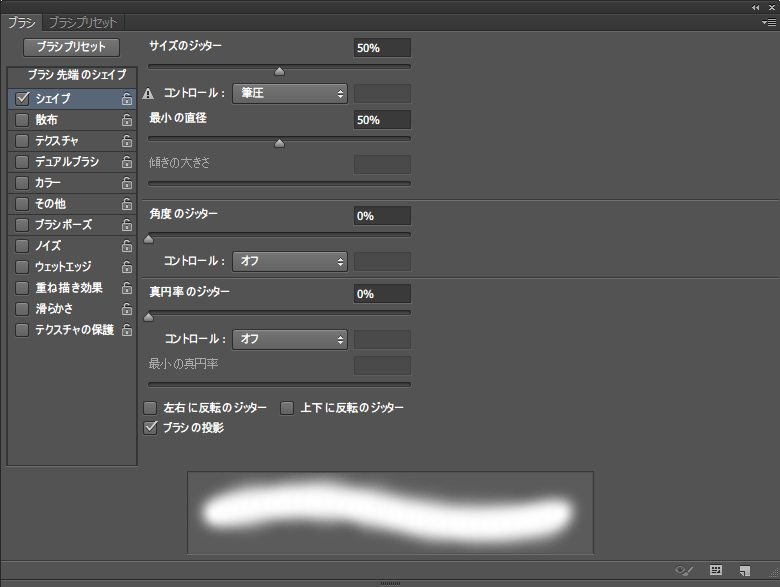
Task: Enable the テクスチャの保護 checkbox
Action: click(22, 330)
